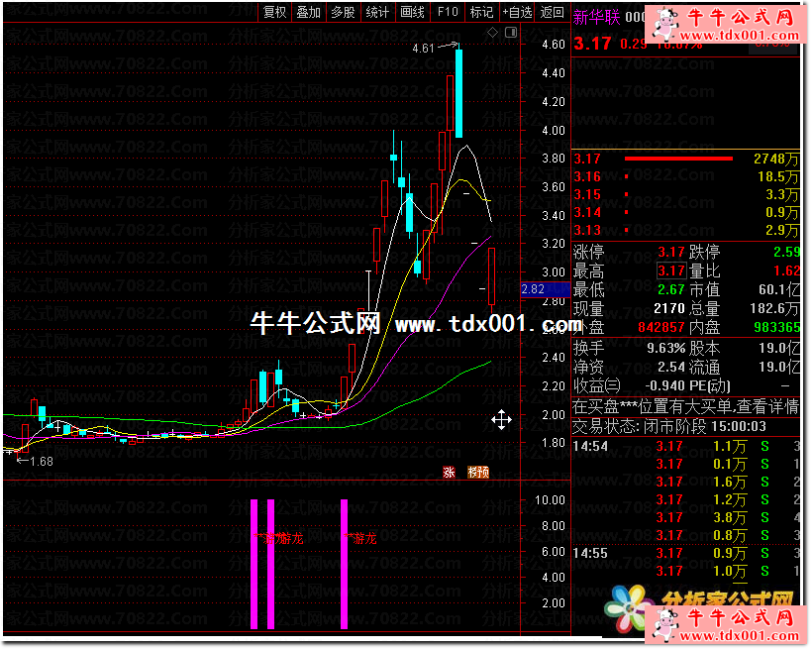Screen dimensions: 812x649
Task: Select the 多股 multi-stock view
Action: pyautogui.click(x=343, y=12)
